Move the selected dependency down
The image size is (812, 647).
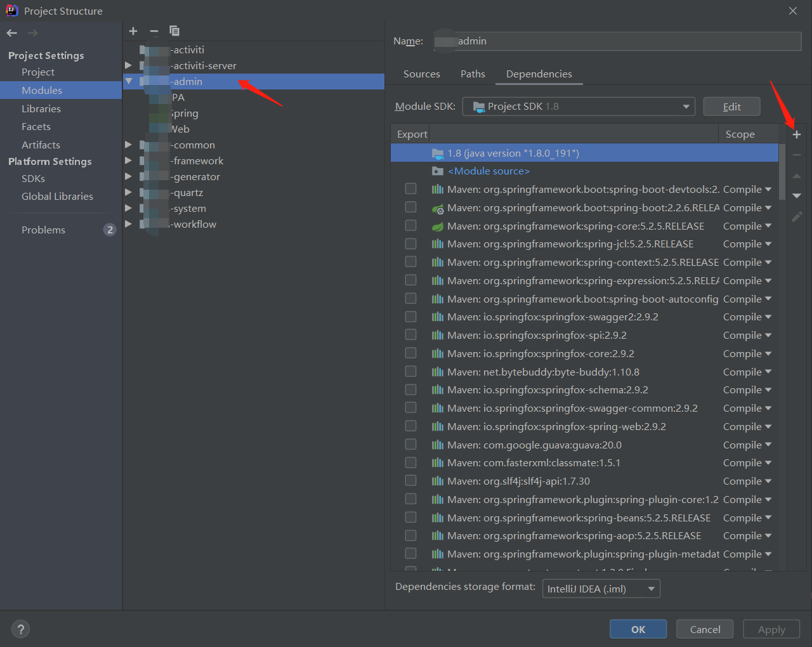pos(797,195)
